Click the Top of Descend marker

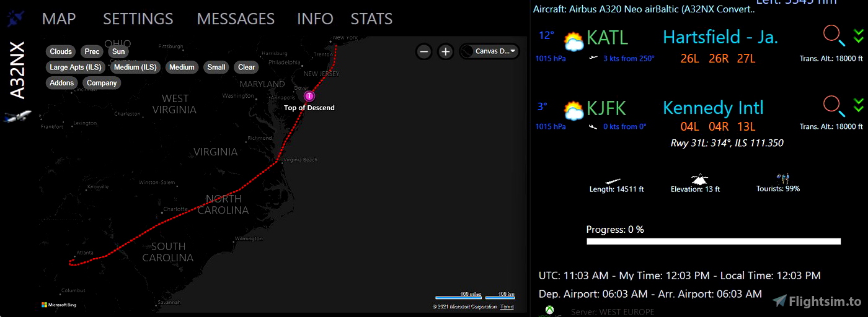[309, 96]
